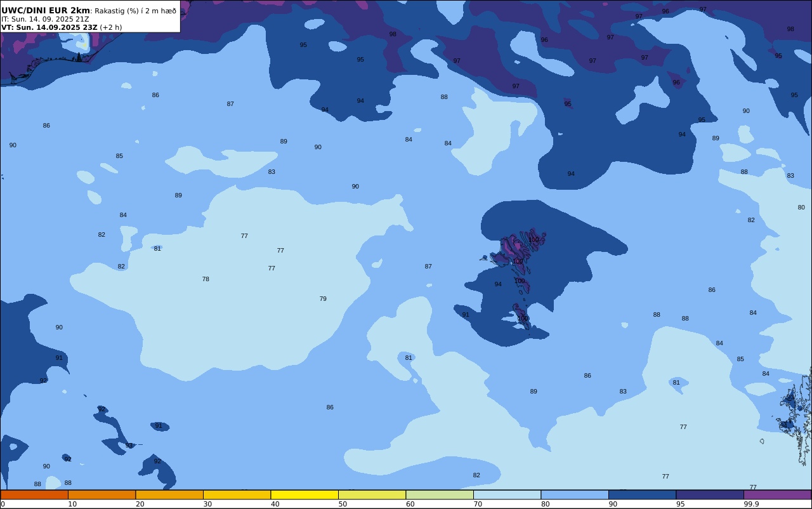Click the medium blue 80–90 legend band

coord(575,494)
